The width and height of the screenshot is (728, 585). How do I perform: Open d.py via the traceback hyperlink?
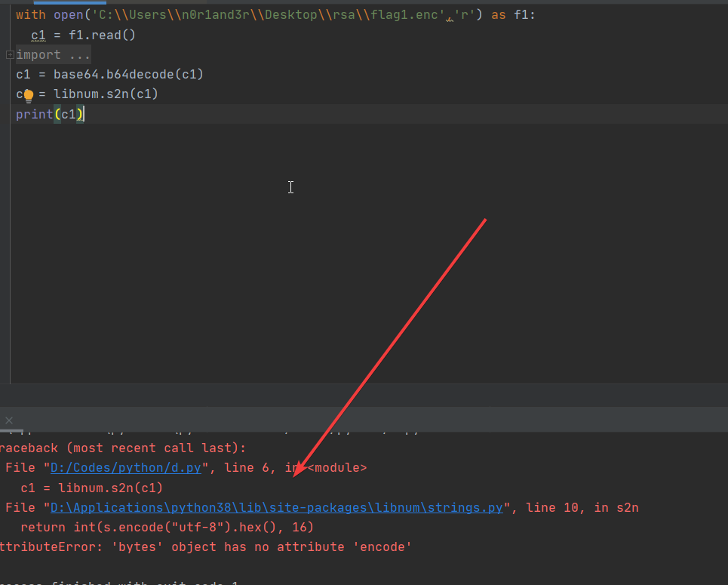tap(124, 467)
